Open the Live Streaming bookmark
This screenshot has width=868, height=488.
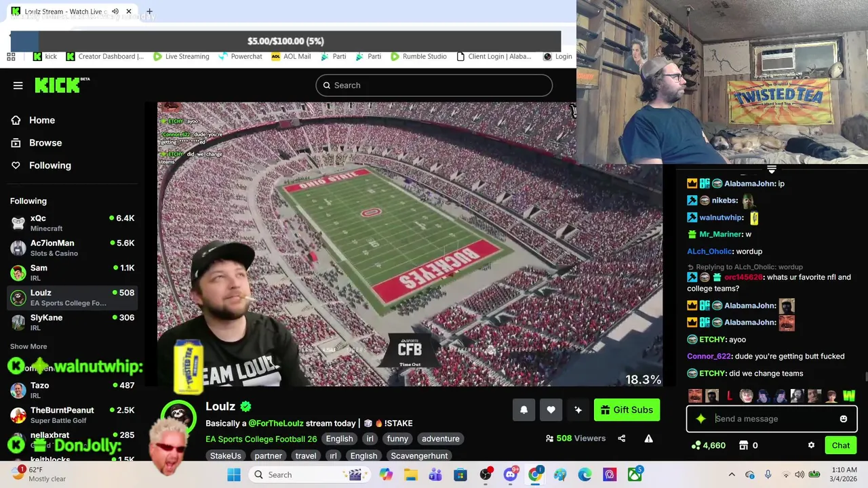click(x=181, y=56)
